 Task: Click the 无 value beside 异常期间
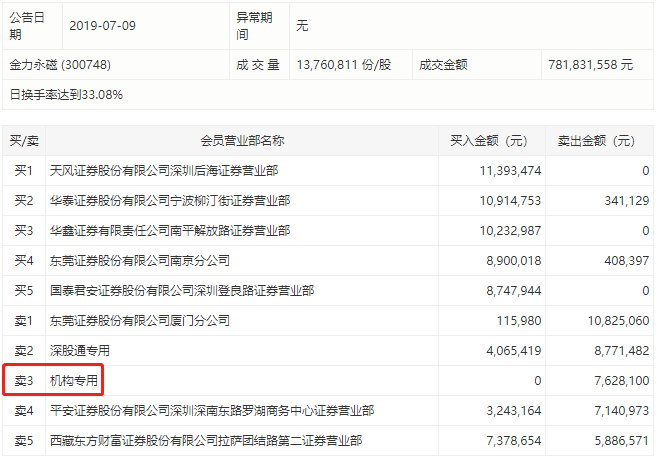(x=302, y=26)
